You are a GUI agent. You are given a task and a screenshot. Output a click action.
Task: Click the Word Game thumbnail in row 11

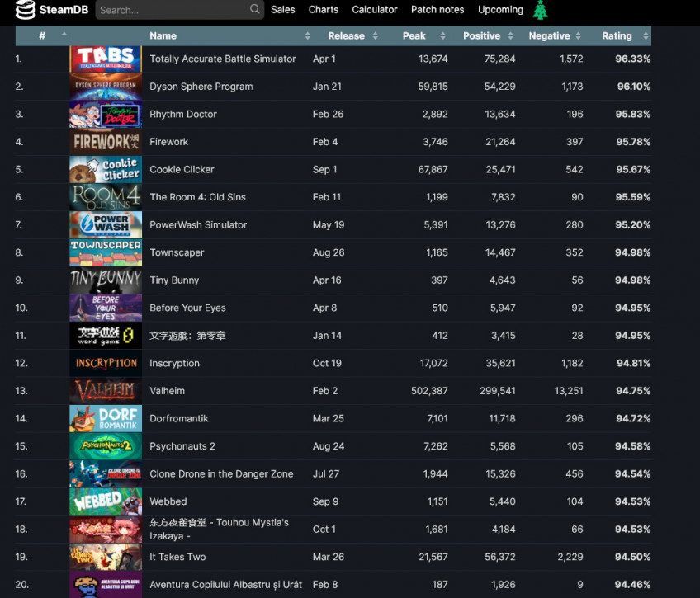[x=106, y=336]
